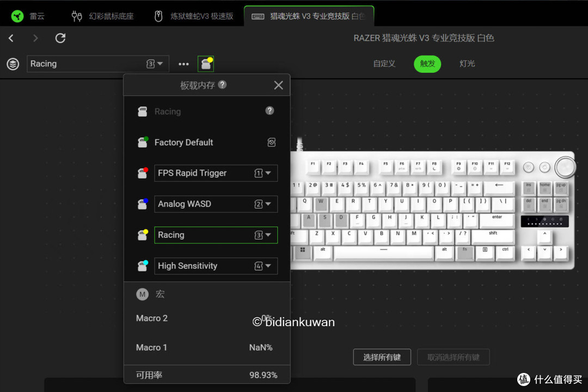Select the 猎魂光蛛 V3 专业竞技版 tab

[x=309, y=16]
